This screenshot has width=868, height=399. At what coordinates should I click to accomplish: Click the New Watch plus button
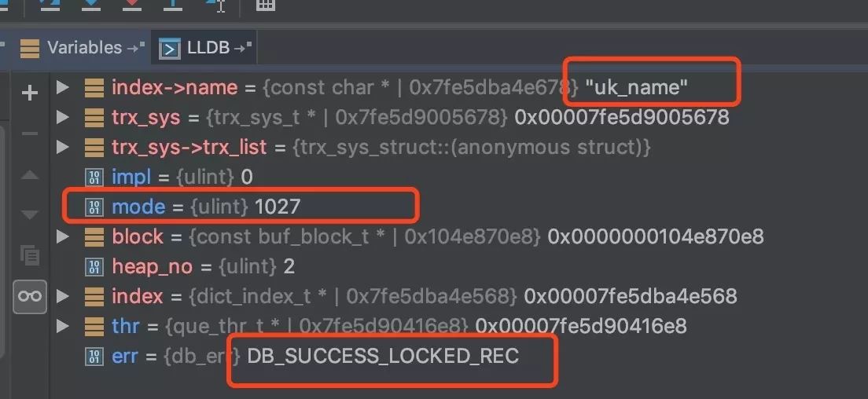pos(30,93)
